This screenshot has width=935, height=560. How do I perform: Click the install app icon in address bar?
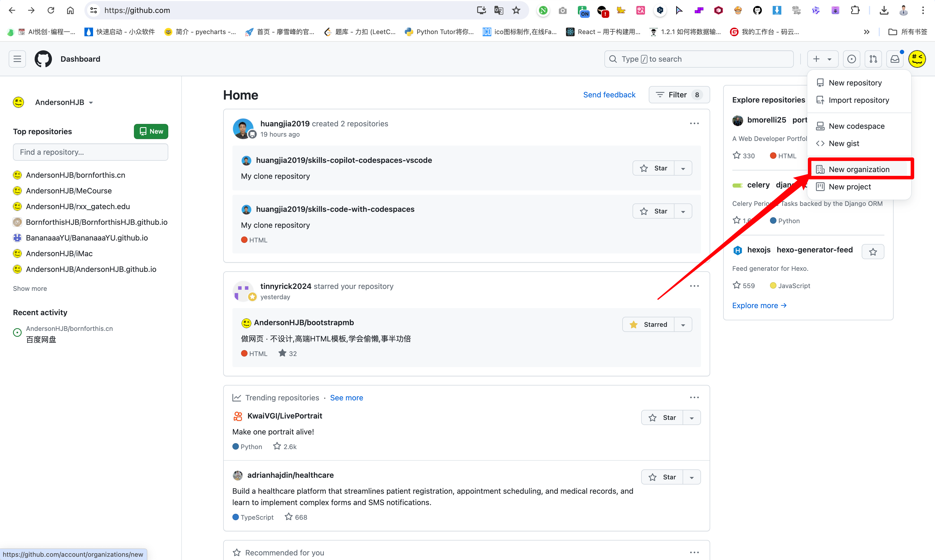tap(482, 10)
